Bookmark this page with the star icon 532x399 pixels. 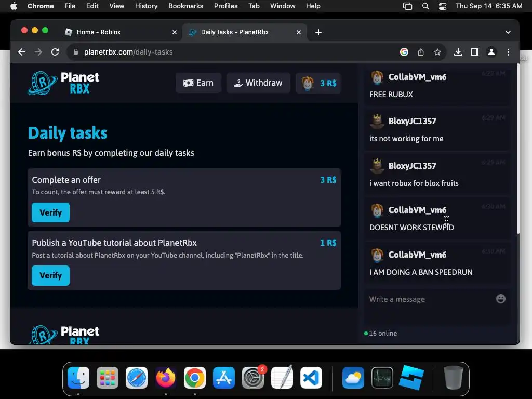coord(437,52)
